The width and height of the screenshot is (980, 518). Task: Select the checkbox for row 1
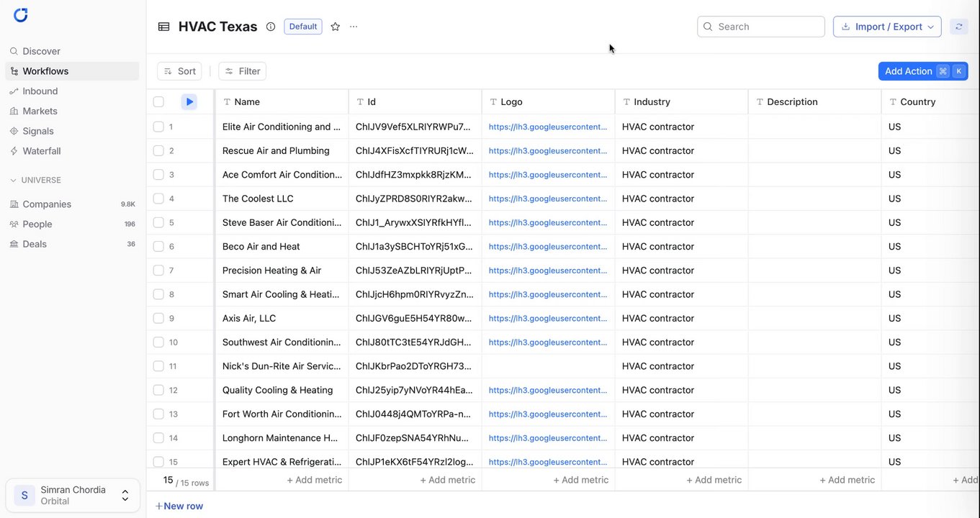tap(158, 127)
